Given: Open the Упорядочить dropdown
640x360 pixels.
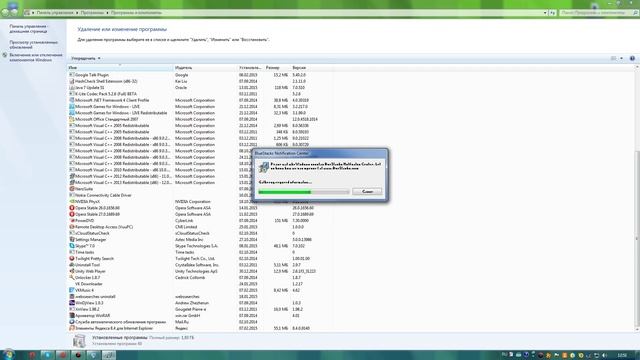Looking at the screenshot, I should pos(86,58).
